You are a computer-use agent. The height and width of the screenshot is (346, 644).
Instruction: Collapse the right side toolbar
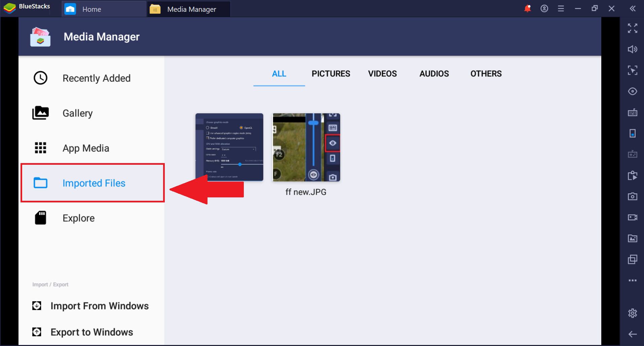pyautogui.click(x=633, y=8)
